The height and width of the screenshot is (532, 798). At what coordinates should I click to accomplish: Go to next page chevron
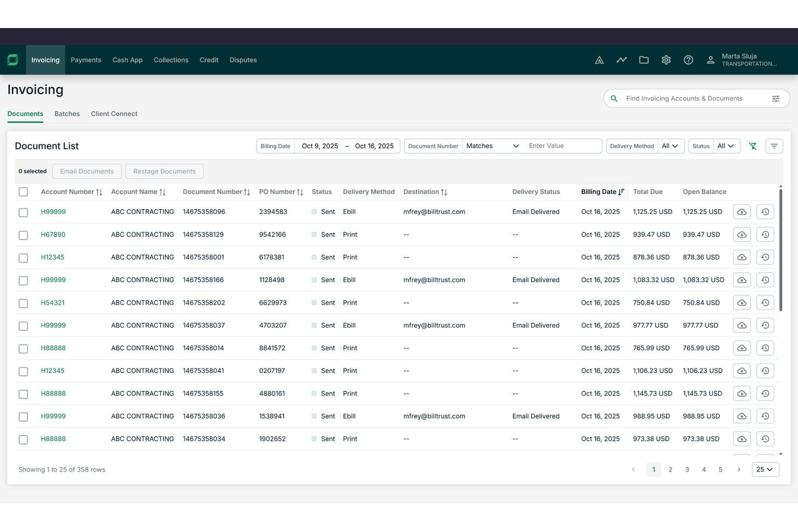[x=739, y=469]
